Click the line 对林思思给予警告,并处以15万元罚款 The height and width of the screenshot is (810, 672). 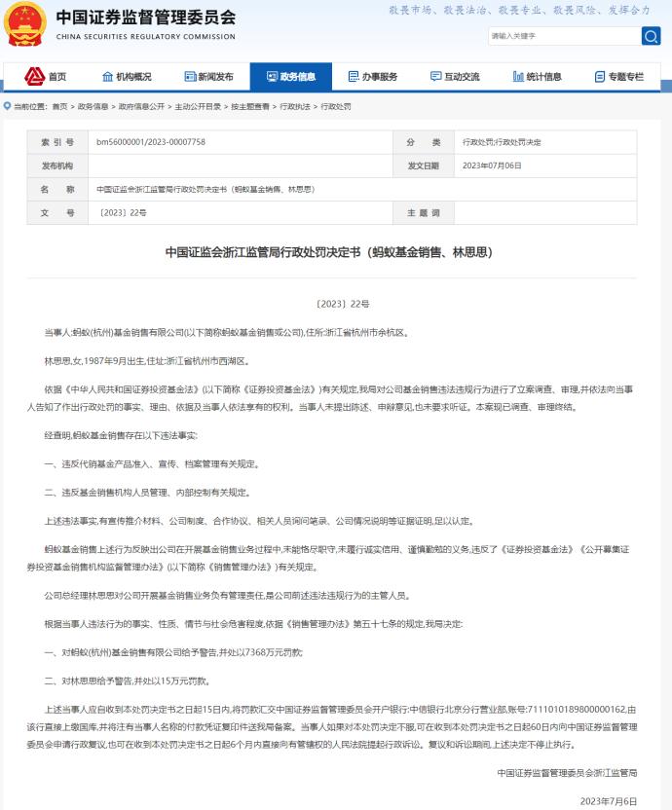pos(128,681)
